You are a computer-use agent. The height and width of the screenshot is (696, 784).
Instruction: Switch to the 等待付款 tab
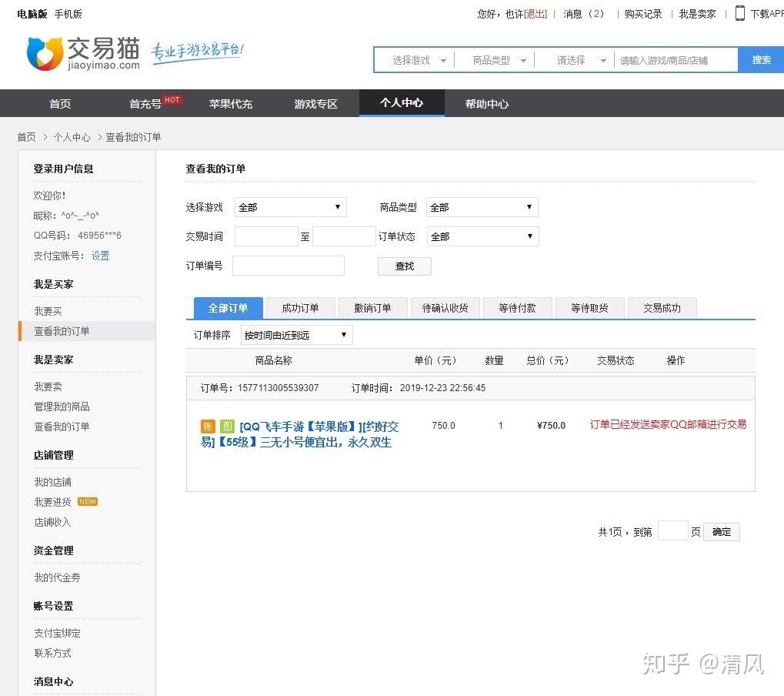pos(517,308)
